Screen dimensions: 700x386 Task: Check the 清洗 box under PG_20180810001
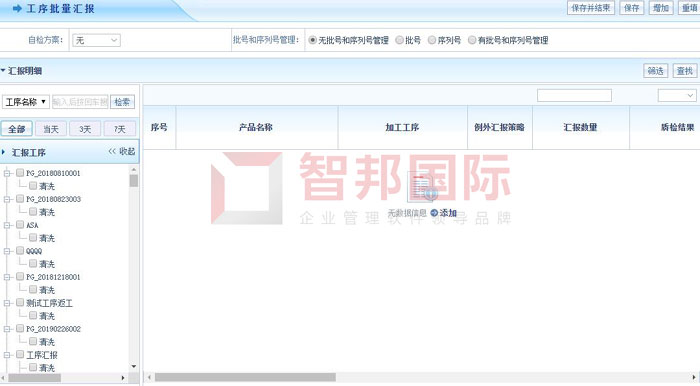tap(33, 185)
